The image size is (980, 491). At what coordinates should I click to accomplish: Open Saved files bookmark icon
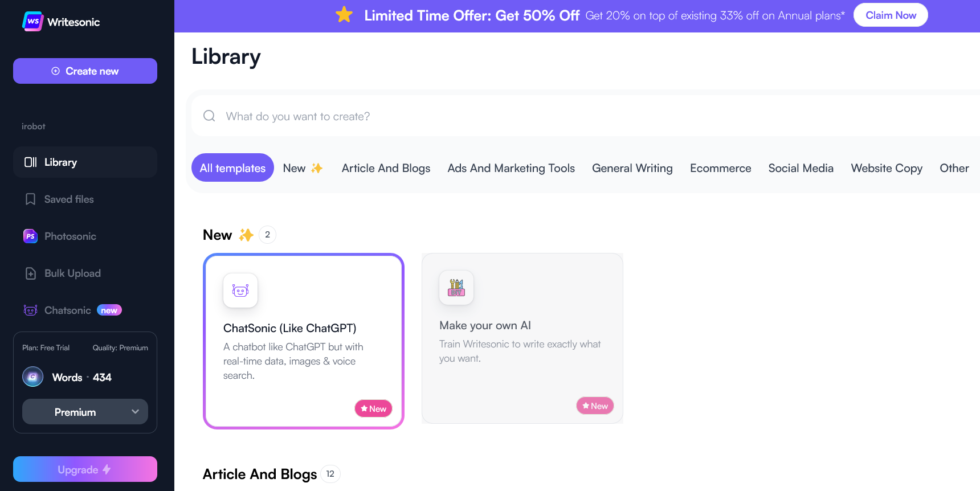(x=31, y=199)
